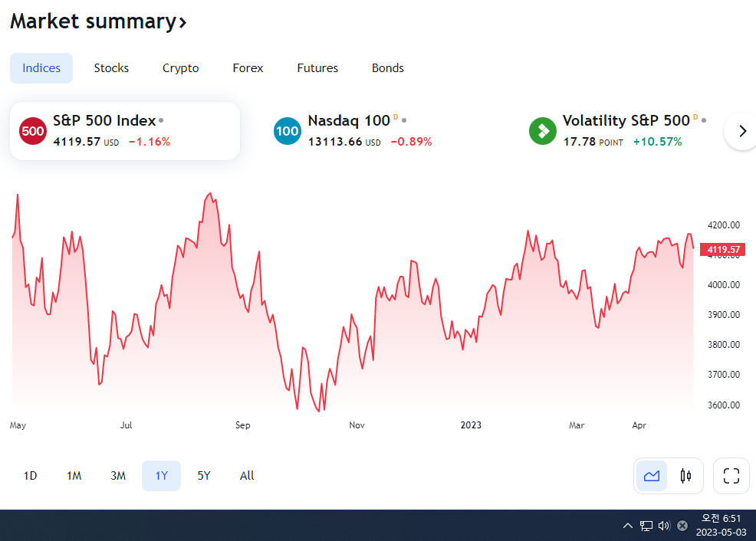Click the 2023 label on time axis
The image size is (756, 541).
[471, 425]
